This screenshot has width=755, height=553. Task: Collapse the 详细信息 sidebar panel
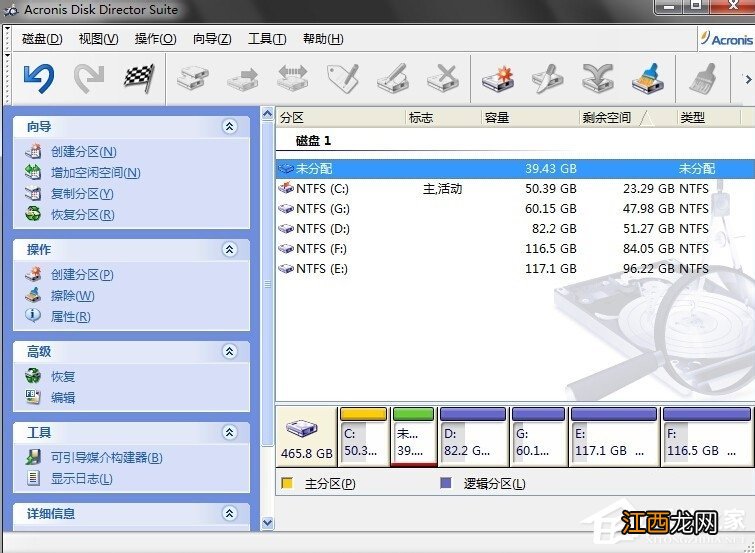tap(230, 514)
